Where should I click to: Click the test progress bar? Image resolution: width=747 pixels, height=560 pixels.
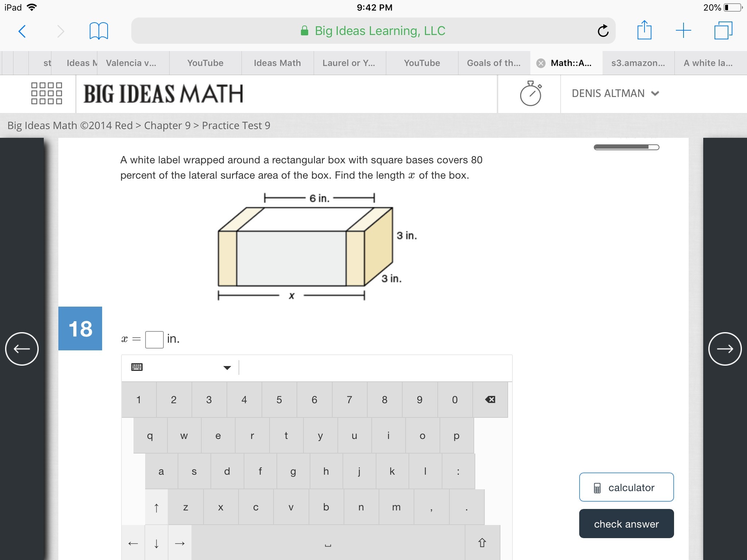coord(626,147)
